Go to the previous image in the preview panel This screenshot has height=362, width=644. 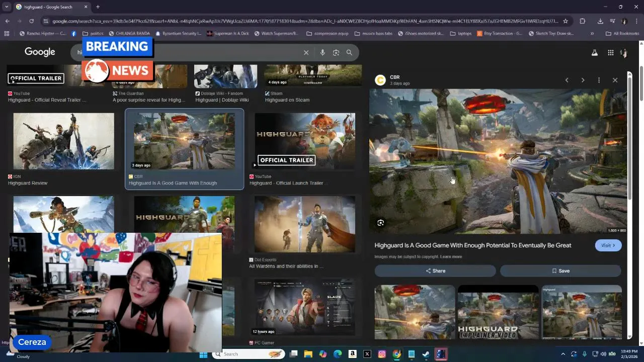pos(567,80)
